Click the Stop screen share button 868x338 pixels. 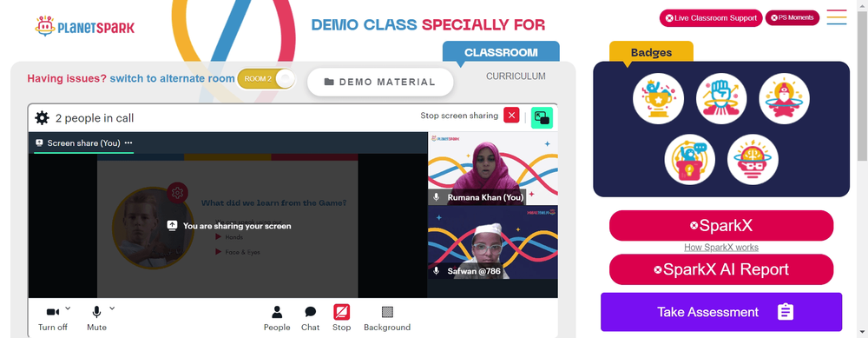point(341,319)
